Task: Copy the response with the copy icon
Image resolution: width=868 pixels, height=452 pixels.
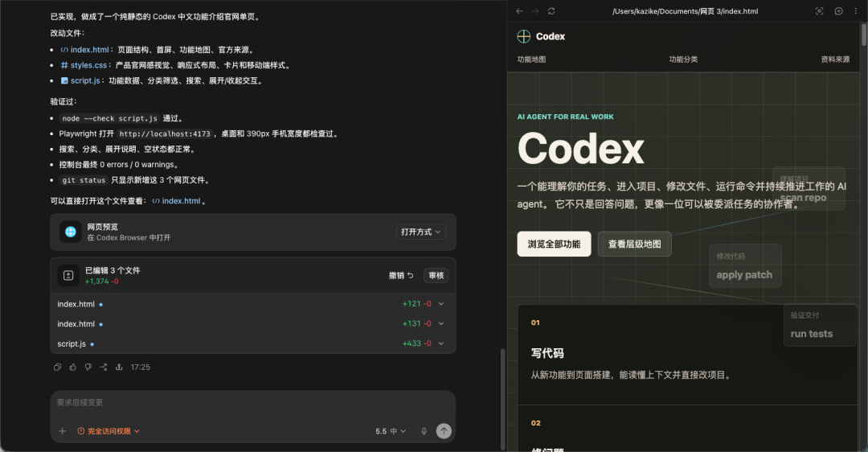Action: pos(57,368)
